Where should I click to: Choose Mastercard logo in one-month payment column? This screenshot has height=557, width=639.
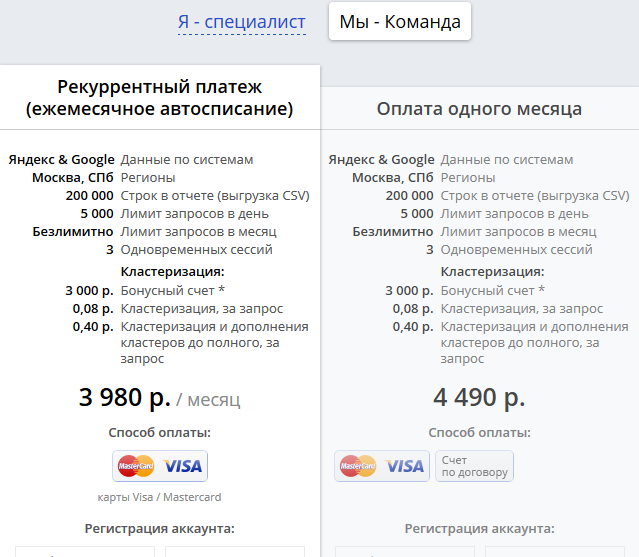358,466
